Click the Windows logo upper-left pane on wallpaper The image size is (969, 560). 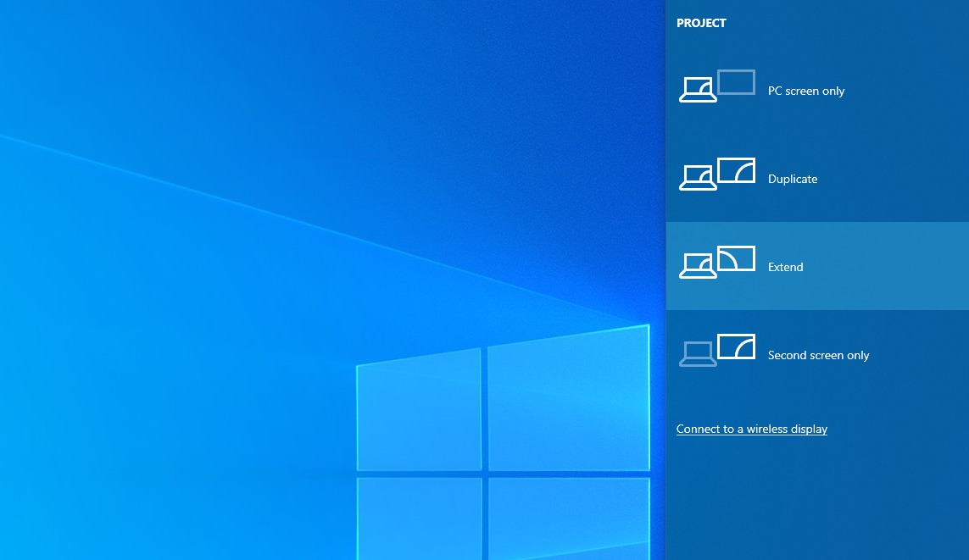click(x=419, y=411)
